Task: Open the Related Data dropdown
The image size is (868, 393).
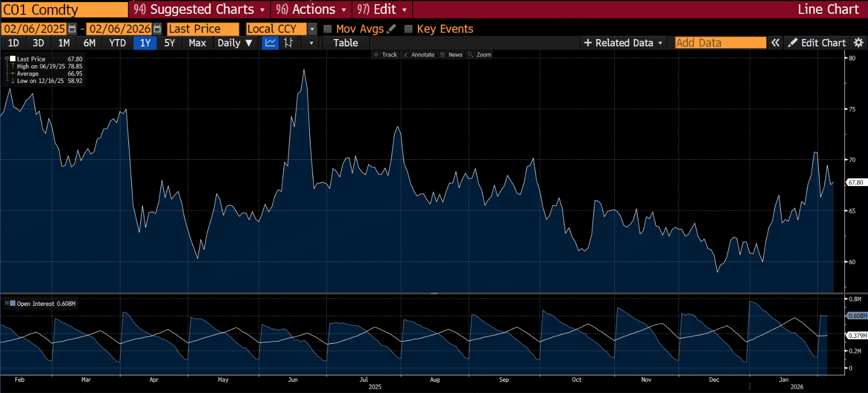Action: [623, 43]
